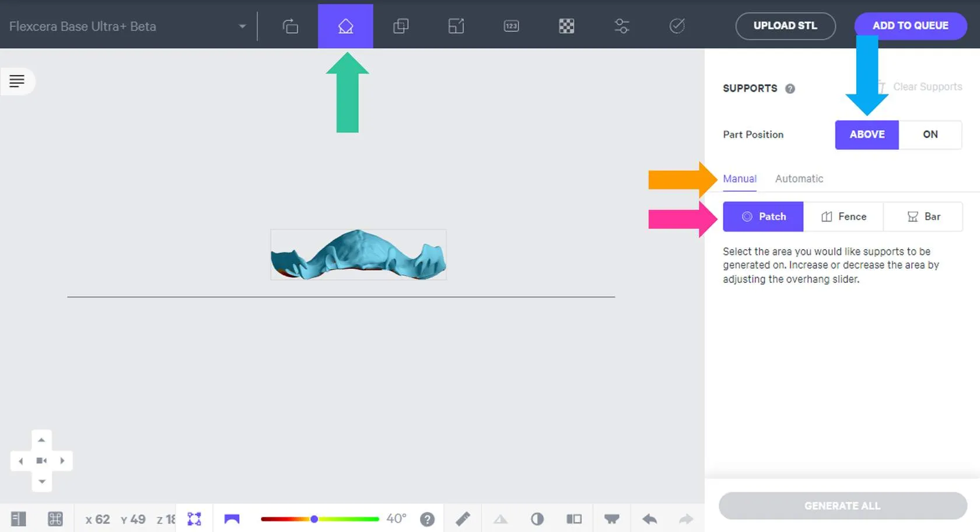Open the Flexcera Base Ultra+ Beta material dropdown
The height and width of the screenshot is (532, 980).
[x=128, y=26]
